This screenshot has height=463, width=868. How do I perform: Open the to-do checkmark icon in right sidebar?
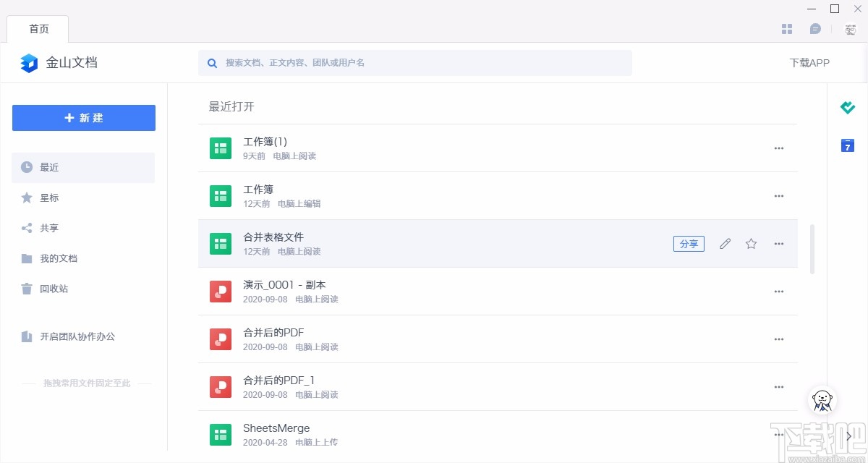[x=848, y=108]
